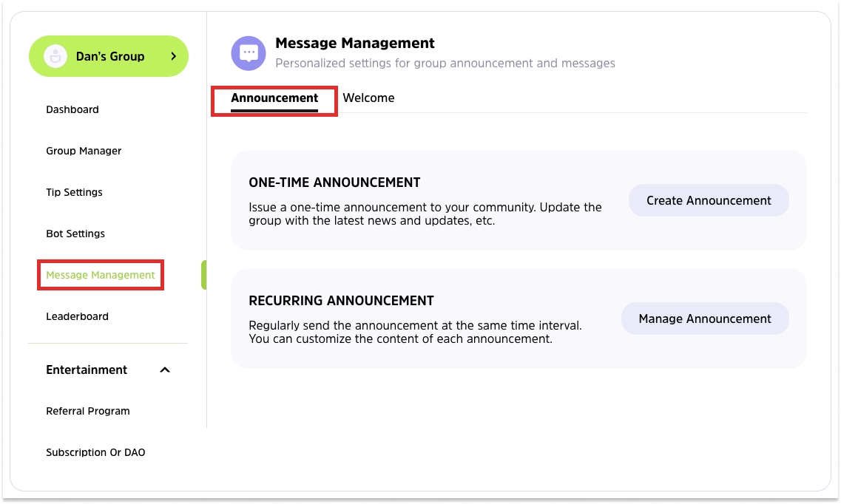Click the One-Time Announcement heading
Image resolution: width=841 pixels, height=504 pixels.
click(x=334, y=183)
